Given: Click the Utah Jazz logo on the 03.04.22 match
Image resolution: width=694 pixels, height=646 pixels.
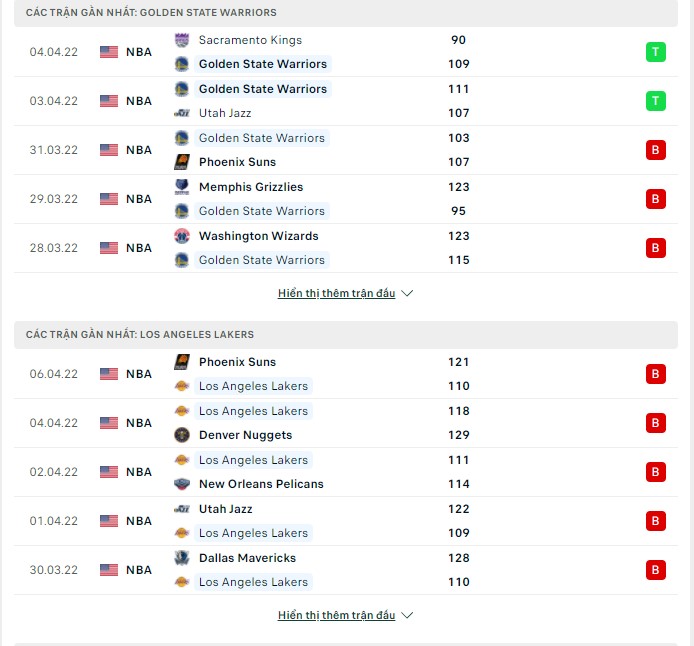Looking at the screenshot, I should [181, 113].
